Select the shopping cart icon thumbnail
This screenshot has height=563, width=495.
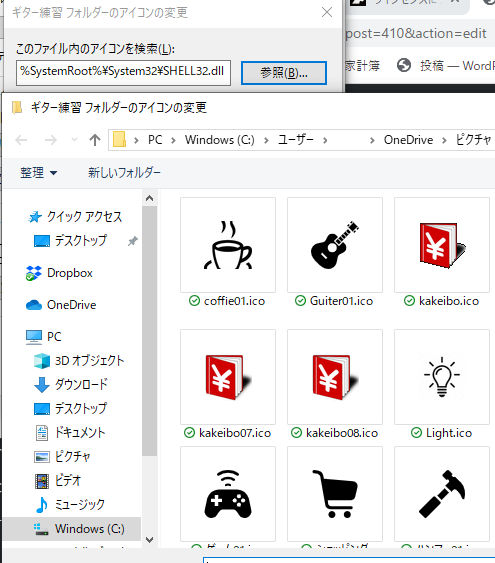335,494
